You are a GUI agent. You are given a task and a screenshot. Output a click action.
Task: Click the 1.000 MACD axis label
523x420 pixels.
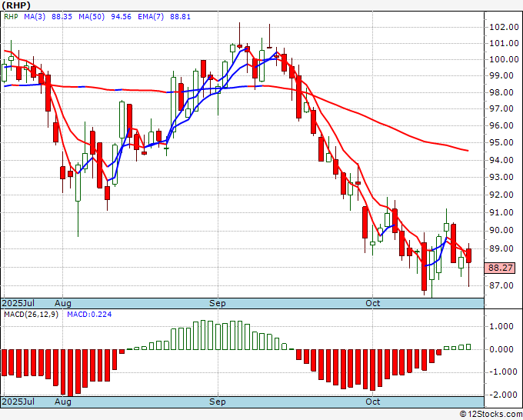(501, 327)
